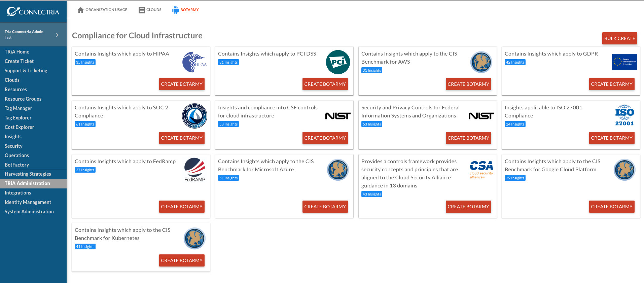This screenshot has width=644, height=283.
Task: Click the CSA cloud security alliance logo
Action: (x=481, y=170)
